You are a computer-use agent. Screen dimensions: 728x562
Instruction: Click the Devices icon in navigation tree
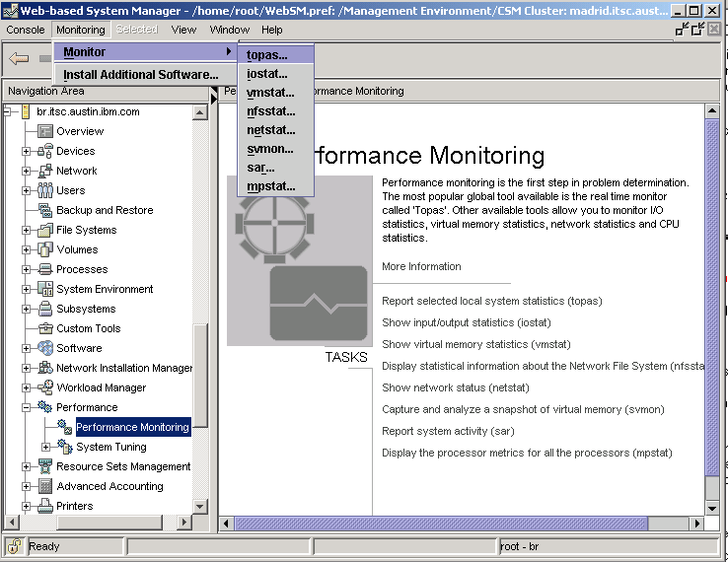(x=45, y=151)
